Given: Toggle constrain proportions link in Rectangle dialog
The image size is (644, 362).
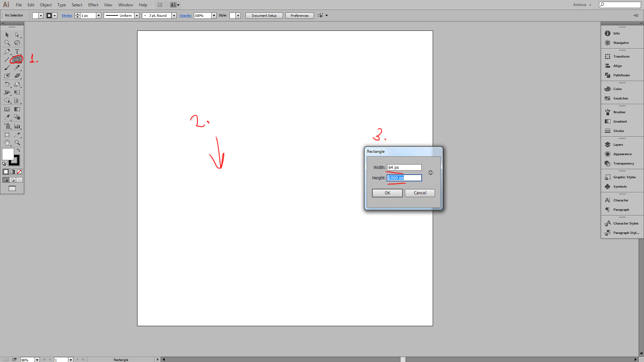Looking at the screenshot, I should [x=431, y=173].
